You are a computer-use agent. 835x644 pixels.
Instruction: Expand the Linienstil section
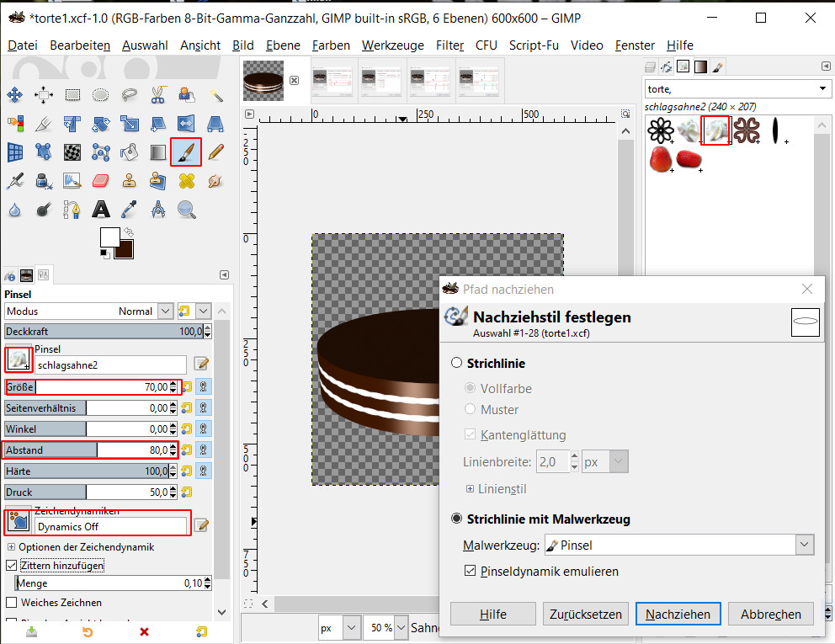pos(470,489)
